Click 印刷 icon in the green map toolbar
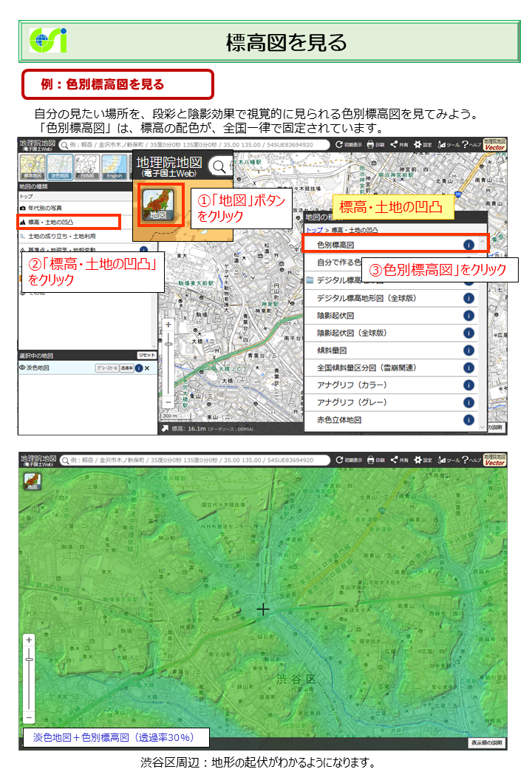The width and height of the screenshot is (532, 769). [376, 459]
